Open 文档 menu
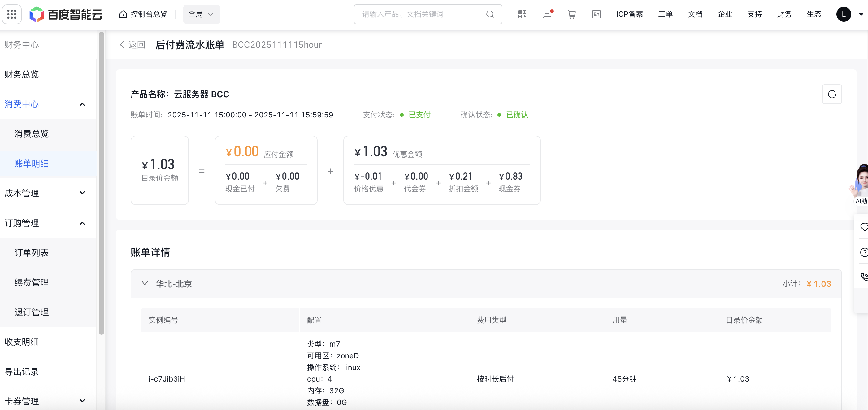This screenshot has width=868, height=410. (x=695, y=14)
